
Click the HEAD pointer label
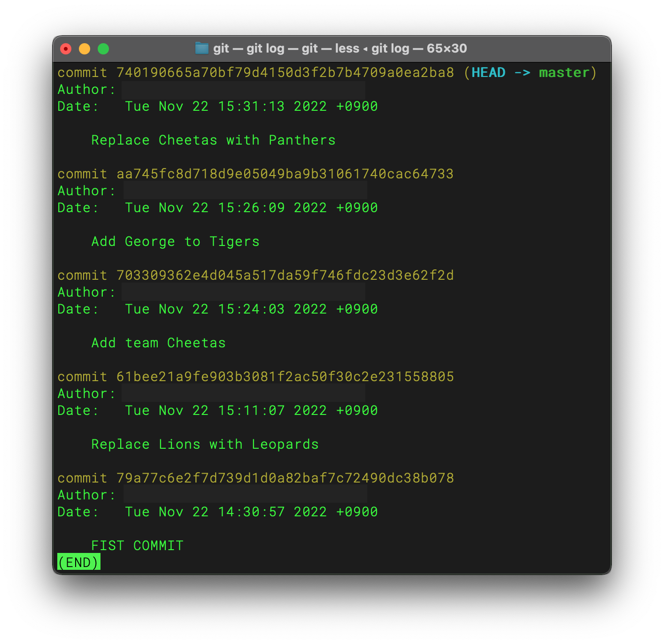[488, 73]
